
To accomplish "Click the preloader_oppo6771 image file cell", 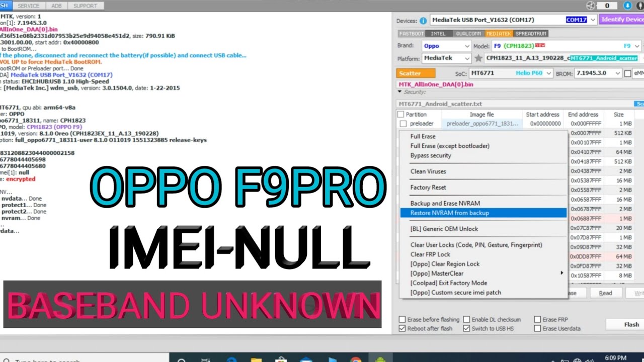I will pyautogui.click(x=482, y=124).
